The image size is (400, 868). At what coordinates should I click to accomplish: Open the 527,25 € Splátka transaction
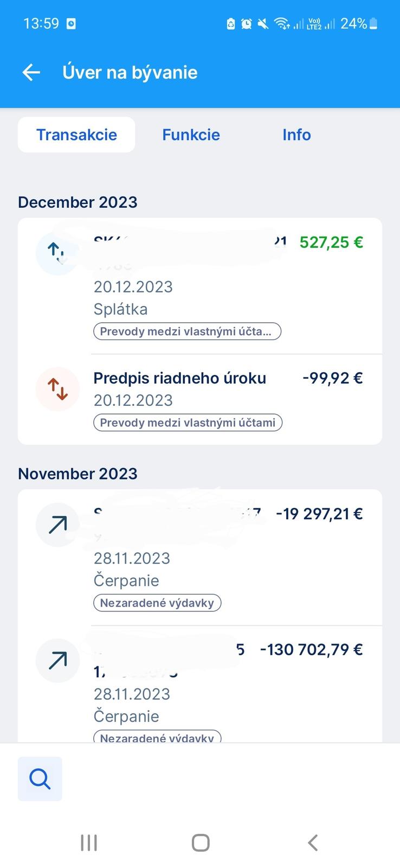228,288
